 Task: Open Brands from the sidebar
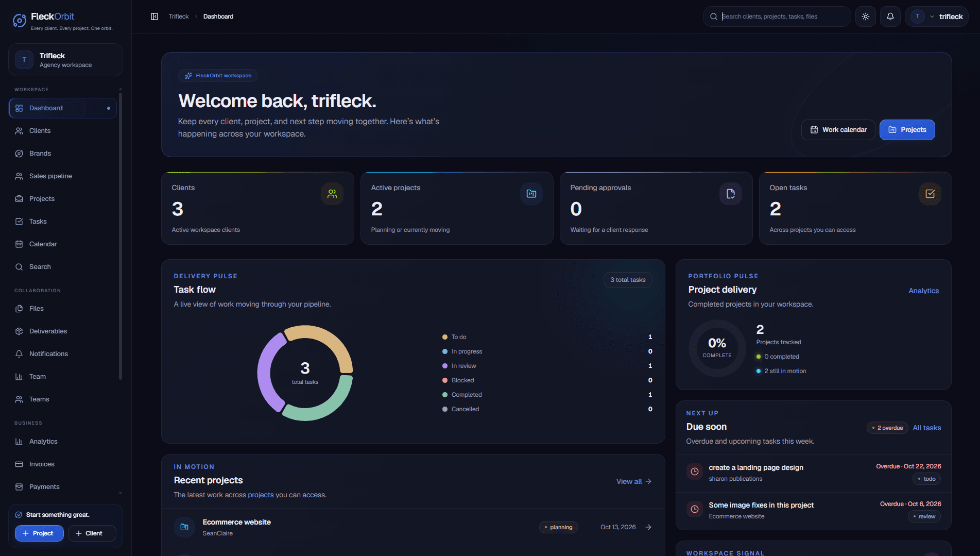click(x=63, y=154)
